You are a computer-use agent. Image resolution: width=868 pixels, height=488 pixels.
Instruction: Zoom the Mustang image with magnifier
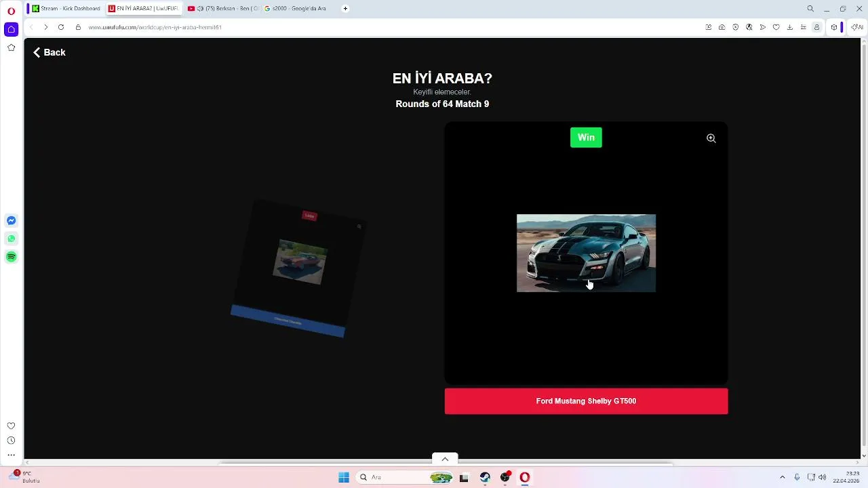(x=711, y=138)
